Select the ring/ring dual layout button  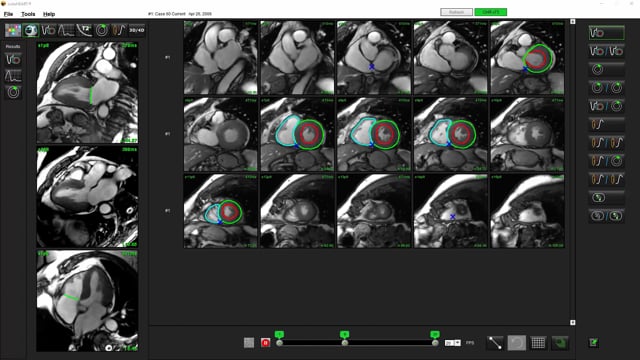tap(607, 88)
